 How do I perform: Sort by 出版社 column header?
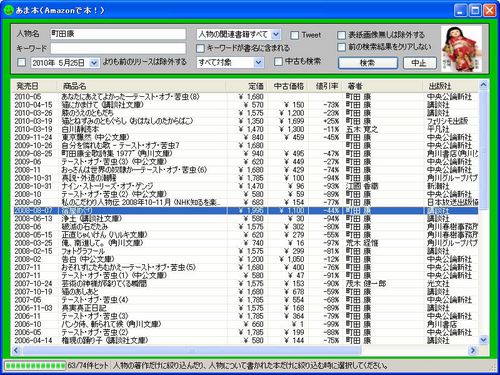pos(451,86)
